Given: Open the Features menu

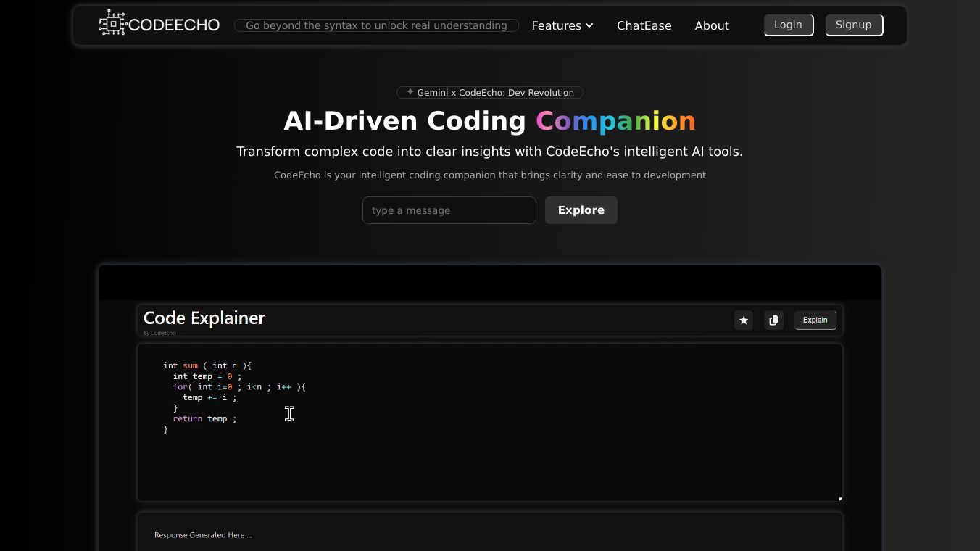Looking at the screenshot, I should click(556, 25).
